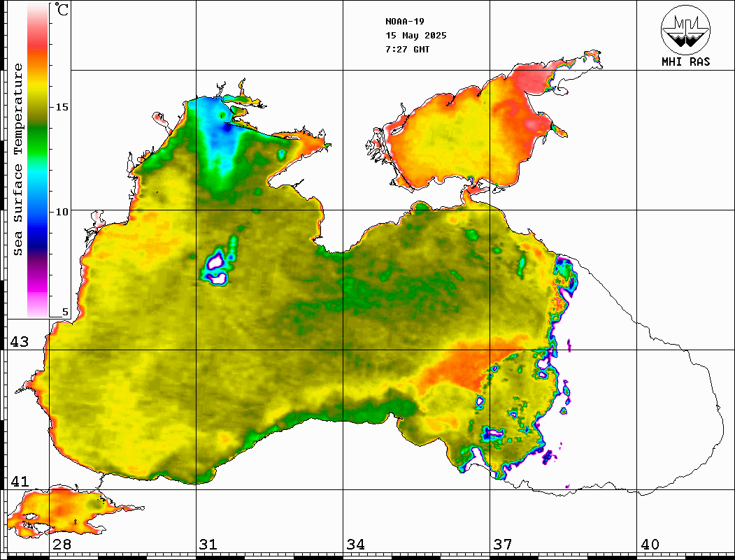This screenshot has height=560, width=735.
Task: Click the '10' tick label on color scale
Action: [x=62, y=212]
